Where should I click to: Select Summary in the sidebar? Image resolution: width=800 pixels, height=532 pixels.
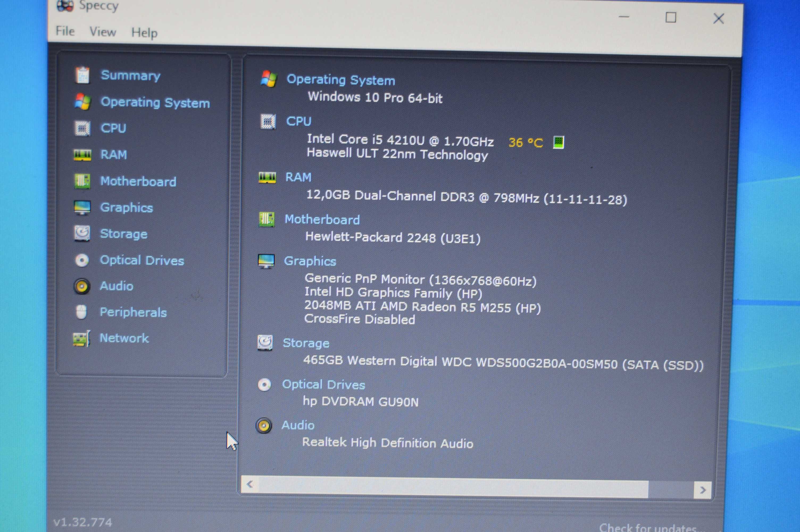pos(131,76)
